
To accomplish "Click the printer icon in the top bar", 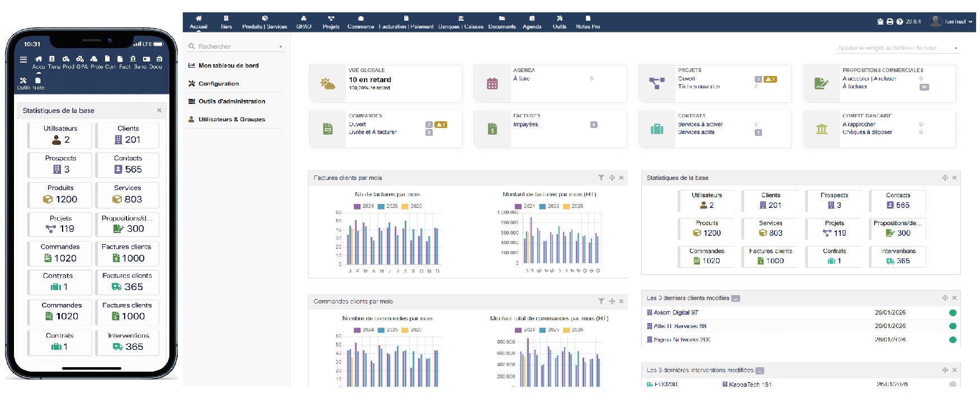I will 890,22.
